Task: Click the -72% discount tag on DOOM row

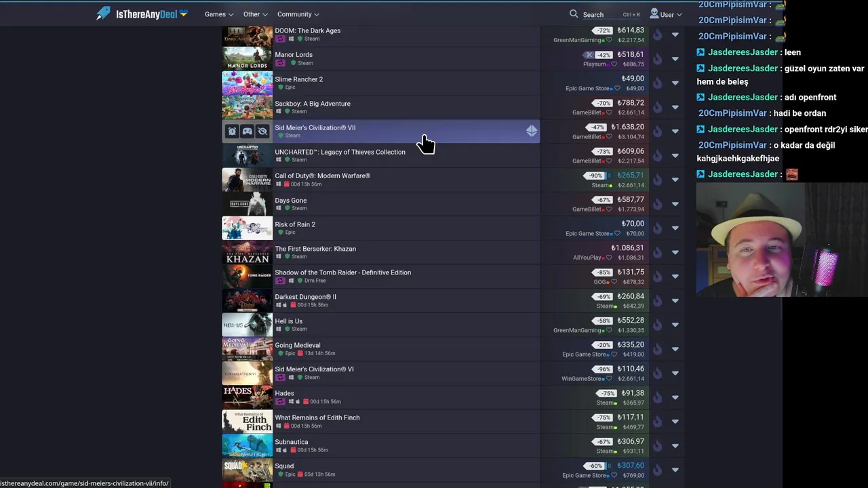Action: tap(603, 31)
